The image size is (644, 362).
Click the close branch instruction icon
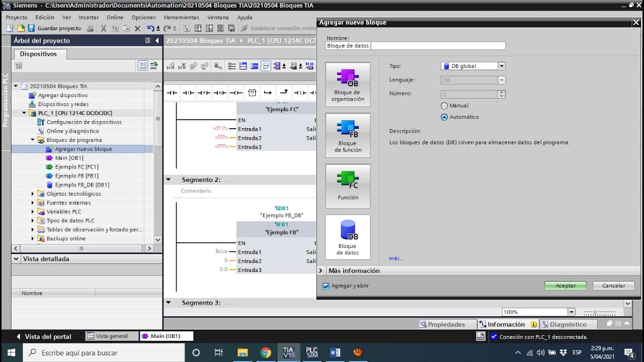pos(284,93)
